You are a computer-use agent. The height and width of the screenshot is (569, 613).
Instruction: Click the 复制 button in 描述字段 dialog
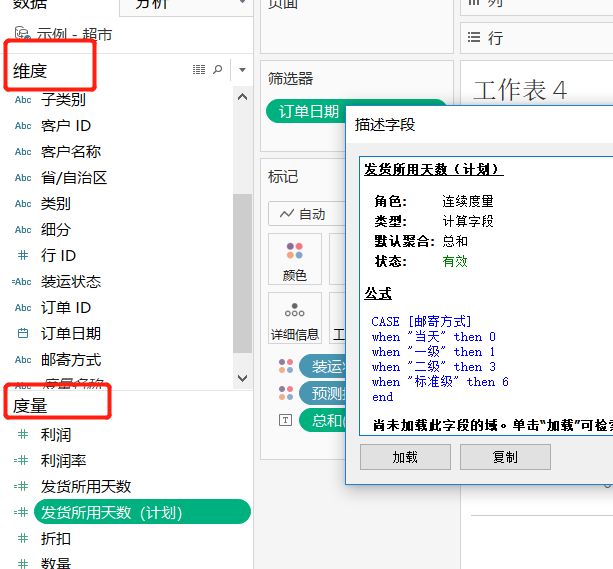click(x=505, y=457)
